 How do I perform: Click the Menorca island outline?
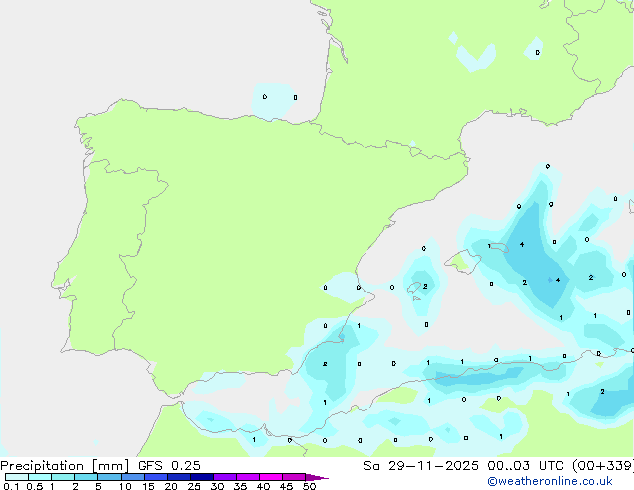click(500, 247)
